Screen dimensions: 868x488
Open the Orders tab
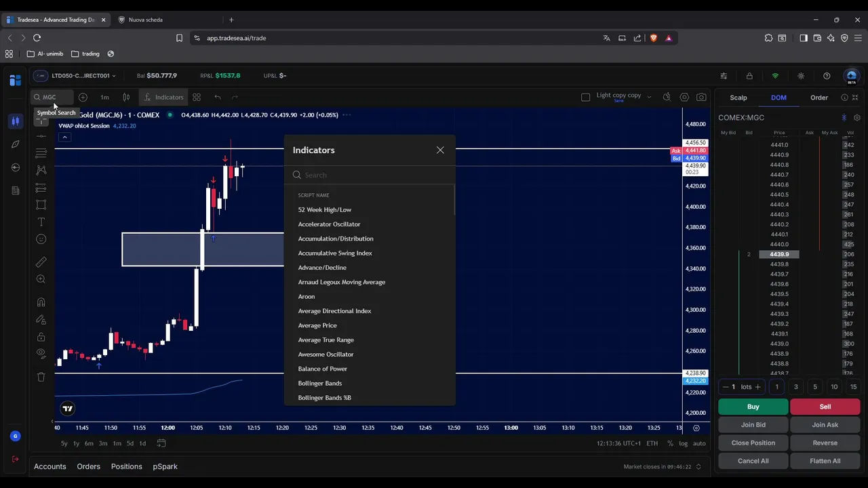point(89,466)
